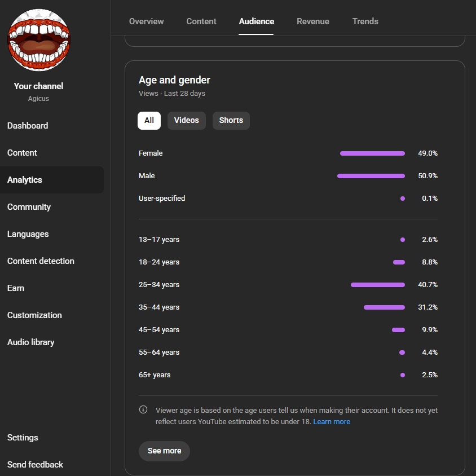The height and width of the screenshot is (476, 476).
Task: Click the 55–64 years dot indicator
Action: 402,352
